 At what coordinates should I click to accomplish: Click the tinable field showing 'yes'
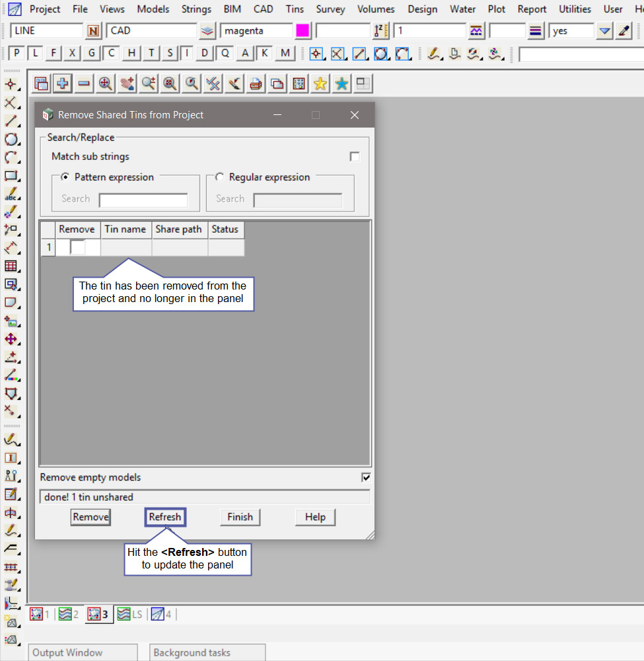pyautogui.click(x=571, y=31)
